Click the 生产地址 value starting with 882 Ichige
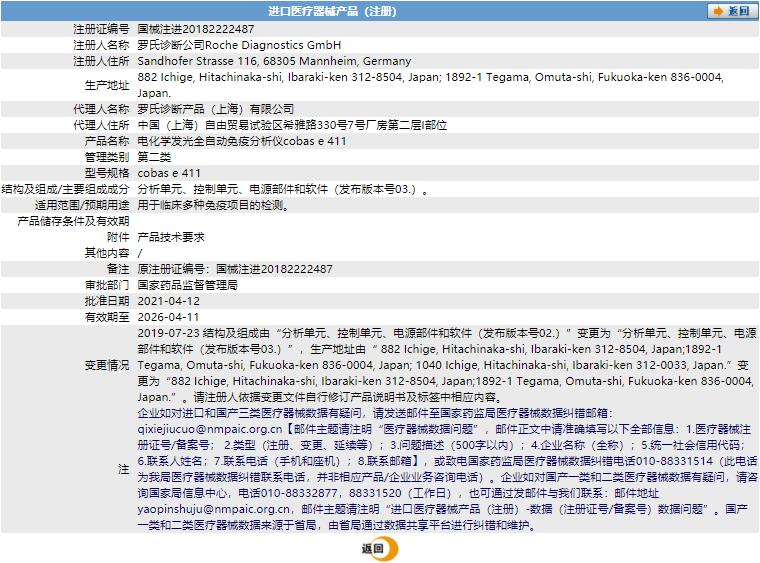The height and width of the screenshot is (563, 760). [x=430, y=85]
